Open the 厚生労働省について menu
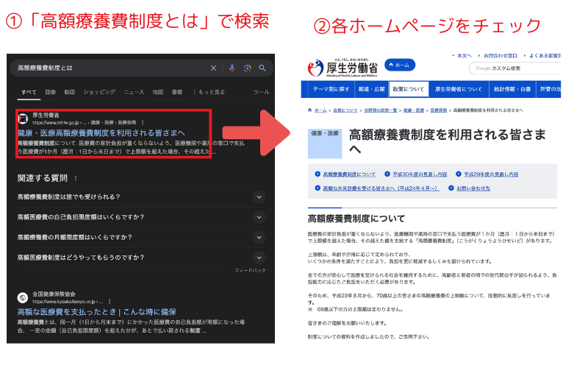 458,89
